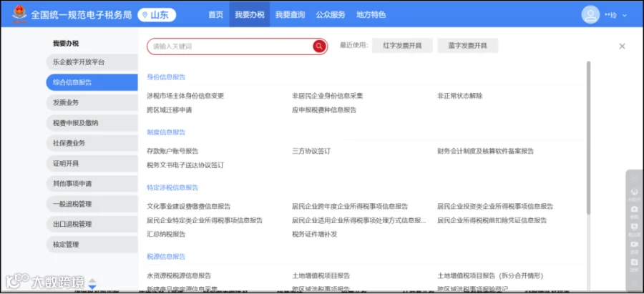Click the video record icon in side toolbar
644x294 pixels.
(x=634, y=245)
